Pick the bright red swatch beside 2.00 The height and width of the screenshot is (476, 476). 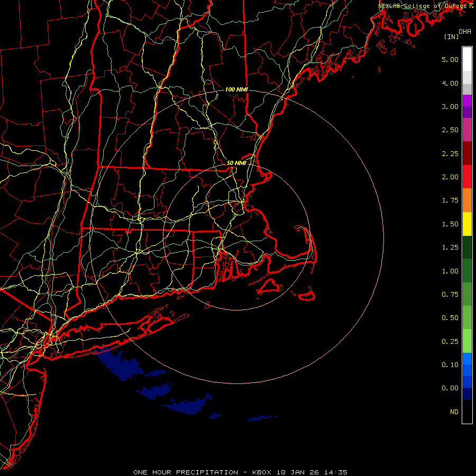tap(467, 177)
